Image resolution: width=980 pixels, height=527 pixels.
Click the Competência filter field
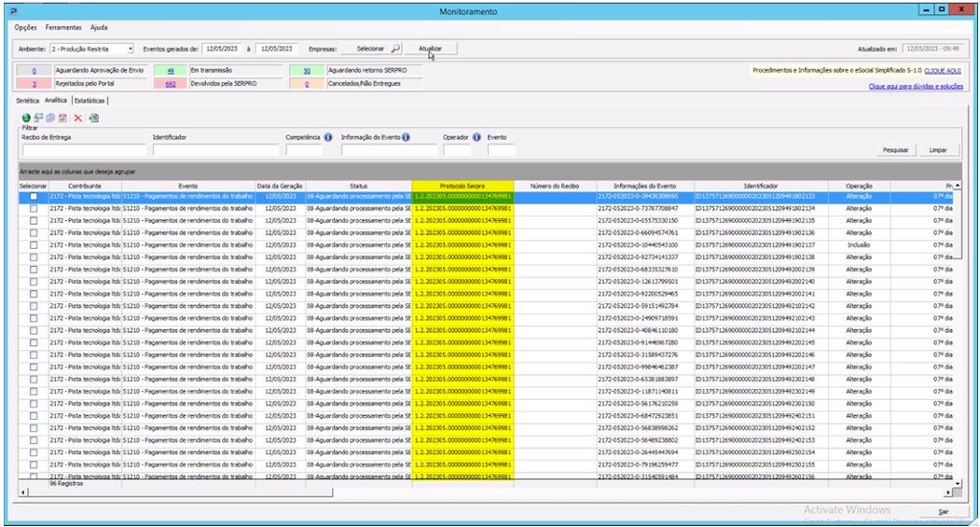click(304, 150)
